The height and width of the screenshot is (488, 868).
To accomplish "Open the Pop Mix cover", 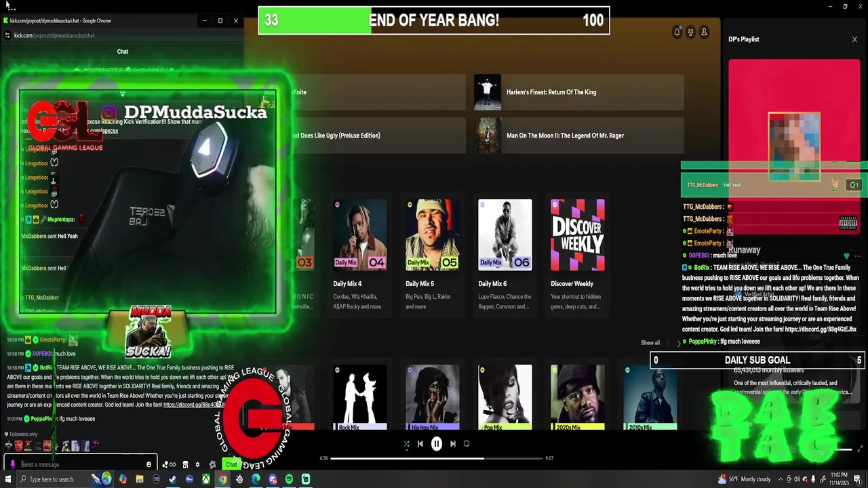I will pyautogui.click(x=505, y=397).
